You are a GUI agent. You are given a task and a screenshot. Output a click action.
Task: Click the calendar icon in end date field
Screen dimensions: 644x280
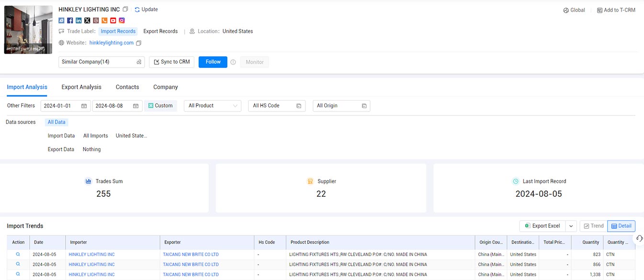tap(136, 106)
